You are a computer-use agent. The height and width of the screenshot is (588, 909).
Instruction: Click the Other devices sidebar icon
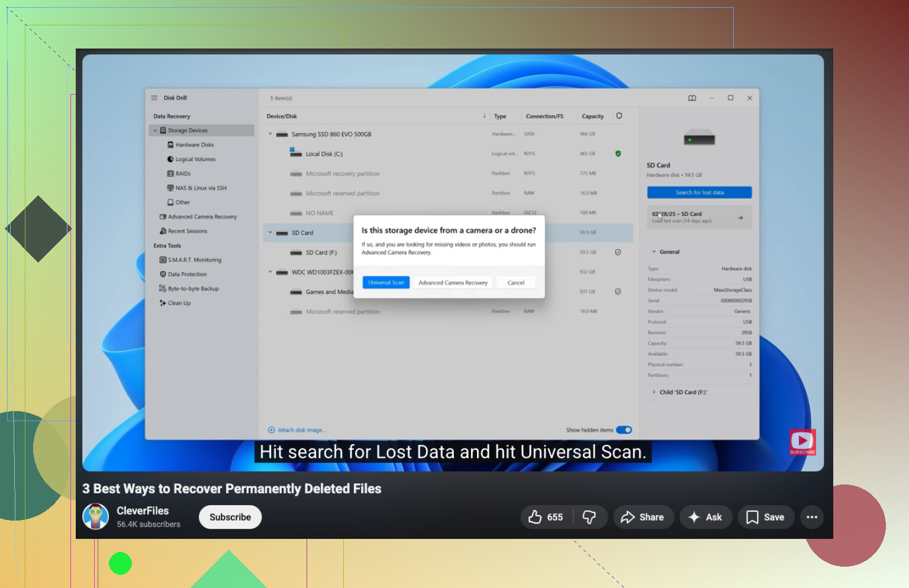coord(170,202)
